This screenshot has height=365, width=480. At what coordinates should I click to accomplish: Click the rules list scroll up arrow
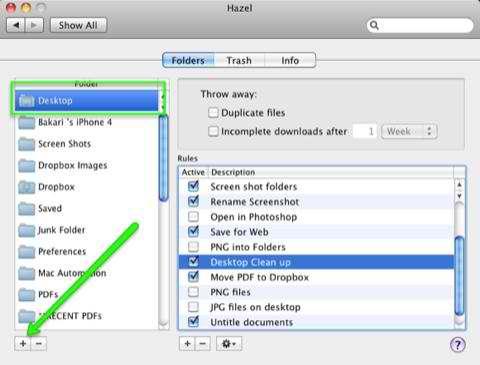click(x=459, y=184)
